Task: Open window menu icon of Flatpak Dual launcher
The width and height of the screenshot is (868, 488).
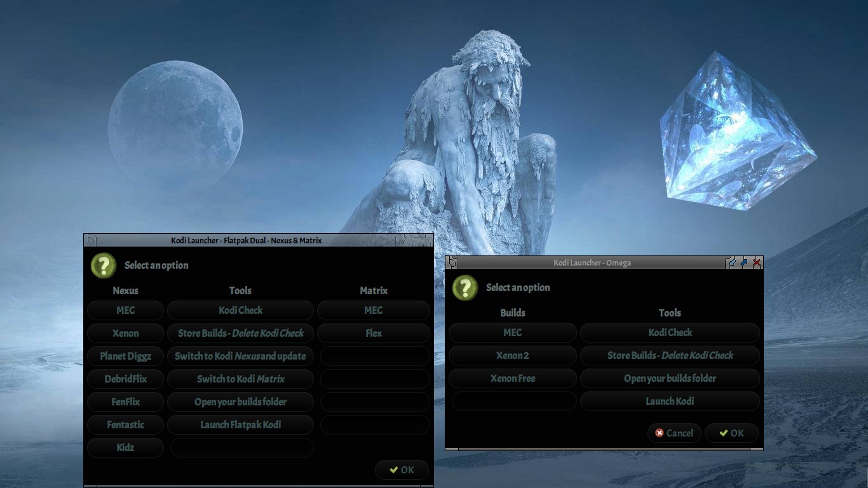Action: pyautogui.click(x=91, y=240)
